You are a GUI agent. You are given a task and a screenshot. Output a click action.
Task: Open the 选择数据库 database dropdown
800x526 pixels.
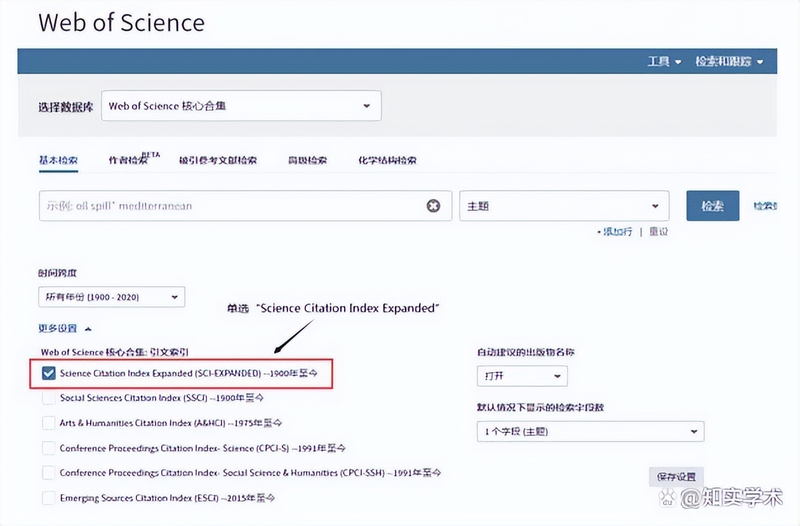[241, 106]
